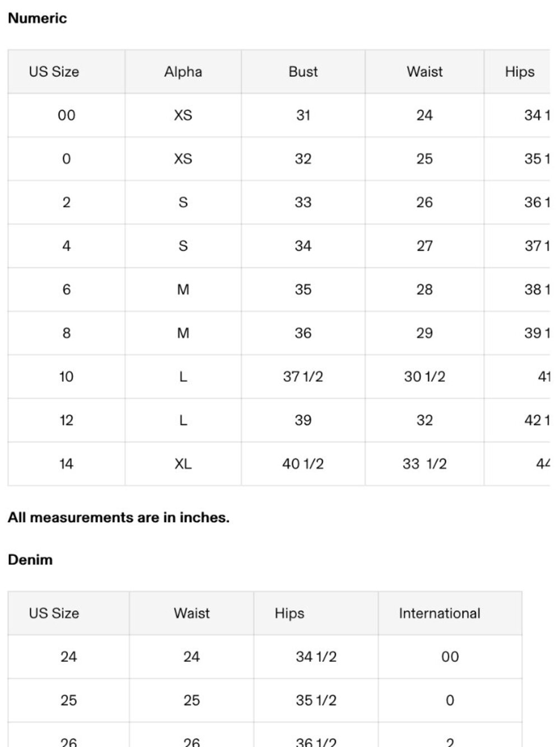Select the US Size header in Numeric table
560x747 pixels.
54,72
